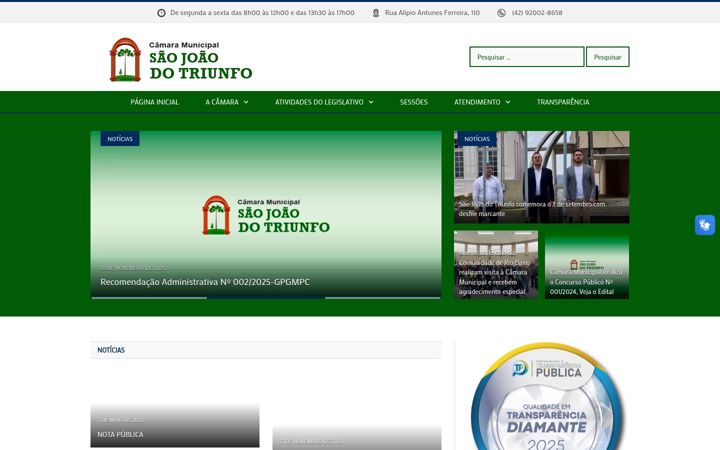Click the Câmara Municipal arch logo in header
The width and height of the screenshot is (720, 450).
point(125,60)
